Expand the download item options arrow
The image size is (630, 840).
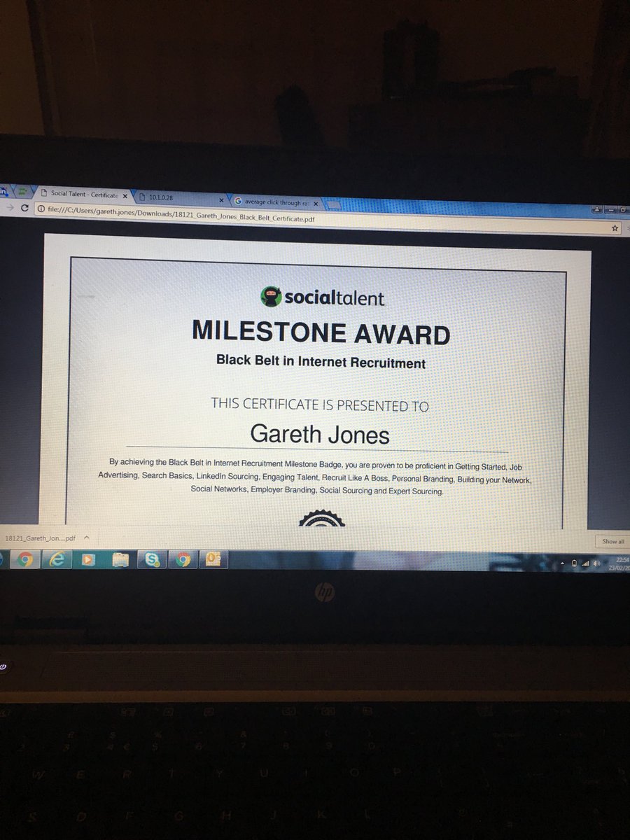pos(86,538)
